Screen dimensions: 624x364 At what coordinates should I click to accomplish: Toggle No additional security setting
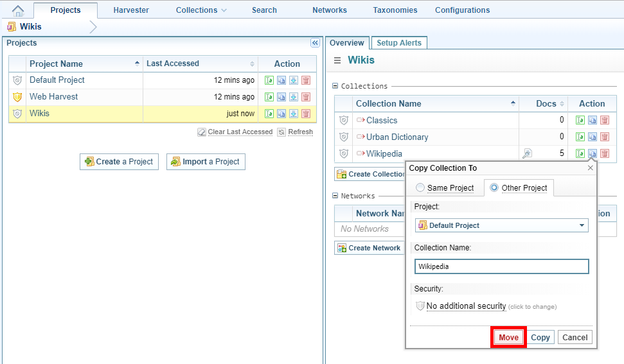(466, 306)
